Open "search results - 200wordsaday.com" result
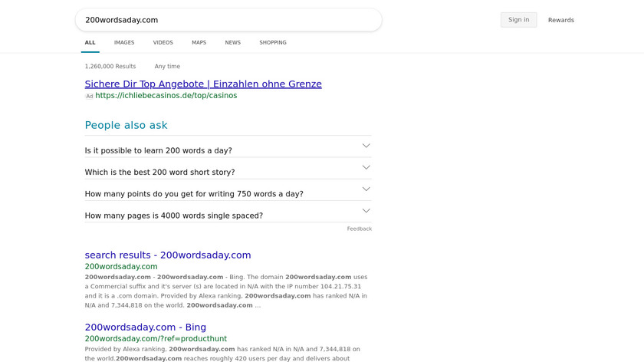Image resolution: width=644 pixels, height=362 pixels. click(168, 255)
